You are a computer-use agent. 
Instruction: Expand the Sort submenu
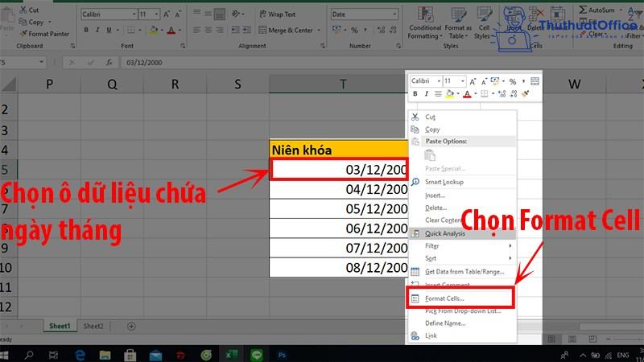click(462, 258)
